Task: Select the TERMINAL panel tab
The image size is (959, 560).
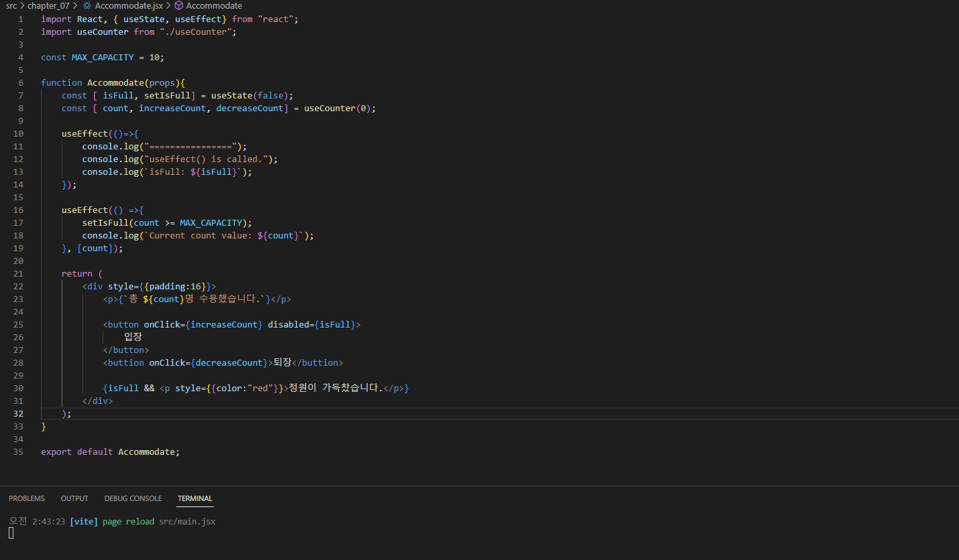Action: coord(195,498)
